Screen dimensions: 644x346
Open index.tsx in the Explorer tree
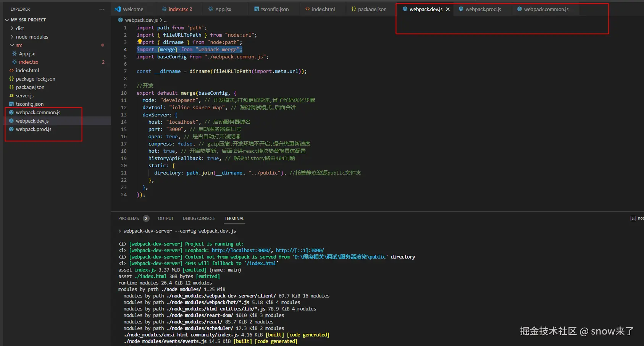coord(29,62)
